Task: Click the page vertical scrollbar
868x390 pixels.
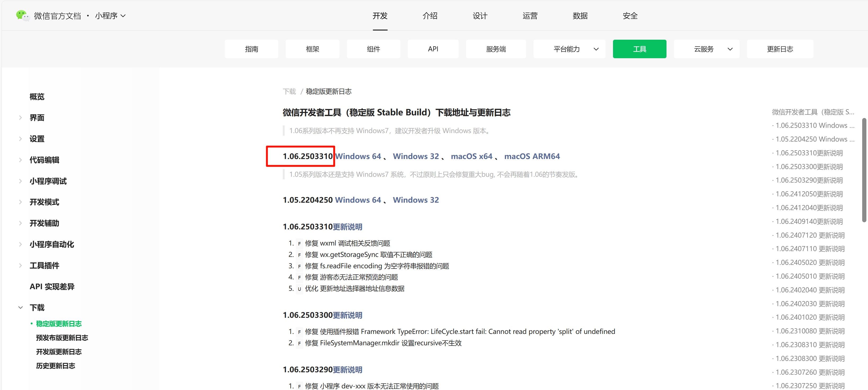Action: pyautogui.click(x=864, y=170)
